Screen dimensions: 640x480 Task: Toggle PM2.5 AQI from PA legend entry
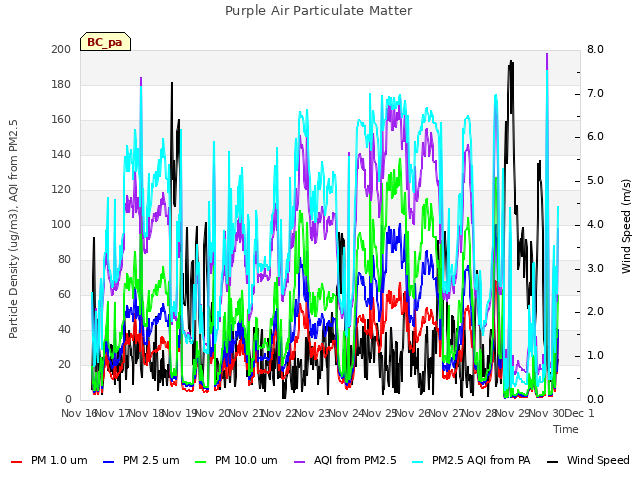tap(471, 460)
